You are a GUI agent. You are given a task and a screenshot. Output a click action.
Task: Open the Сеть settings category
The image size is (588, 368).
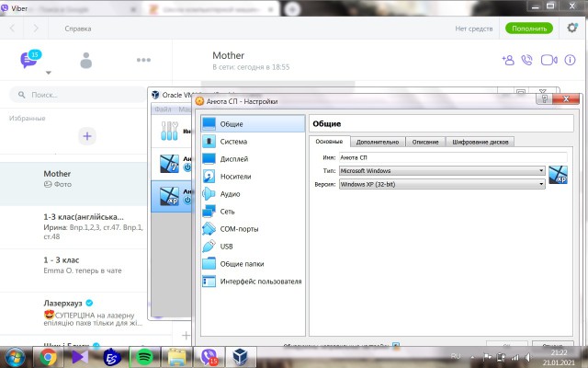point(254,212)
